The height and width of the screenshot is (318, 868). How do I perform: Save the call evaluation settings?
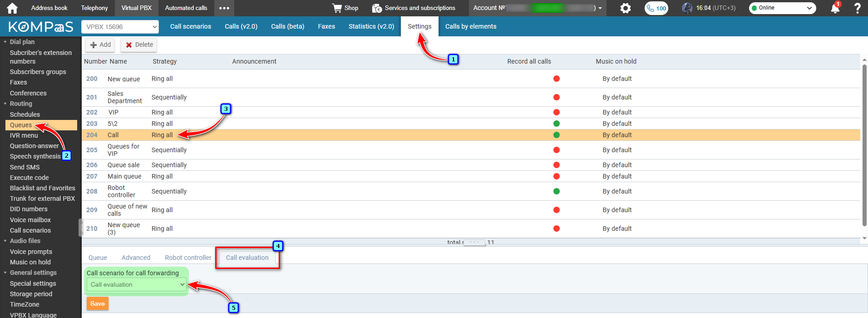pos(98,303)
